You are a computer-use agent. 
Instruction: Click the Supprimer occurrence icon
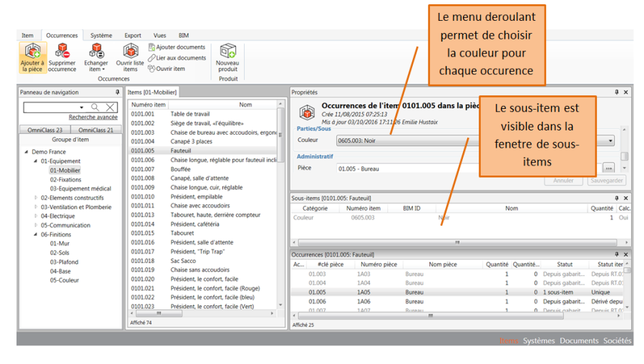pos(62,52)
